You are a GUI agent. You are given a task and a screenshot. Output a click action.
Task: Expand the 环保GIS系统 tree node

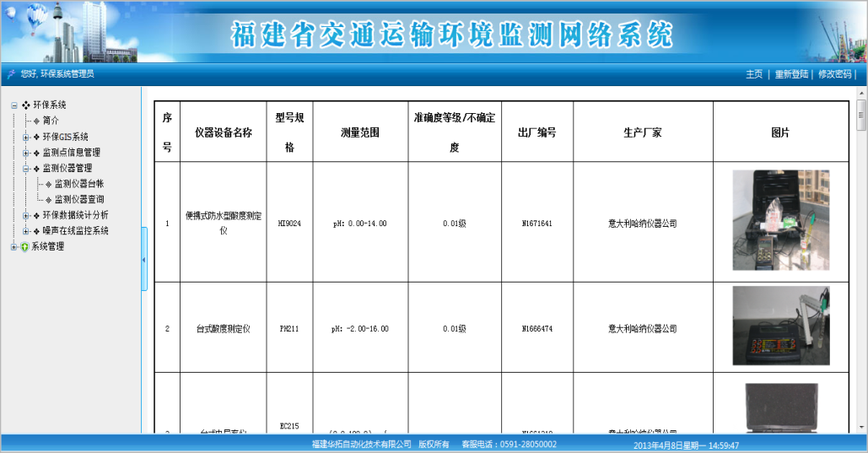tap(25, 138)
